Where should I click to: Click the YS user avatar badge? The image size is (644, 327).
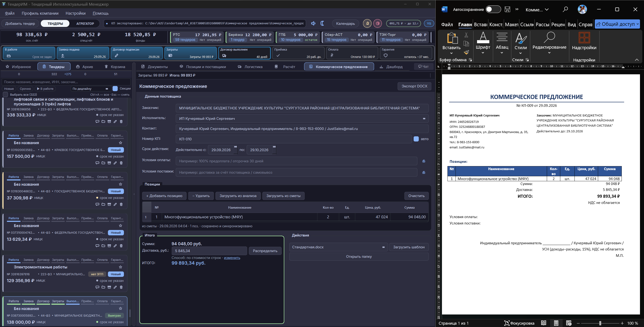click(429, 23)
